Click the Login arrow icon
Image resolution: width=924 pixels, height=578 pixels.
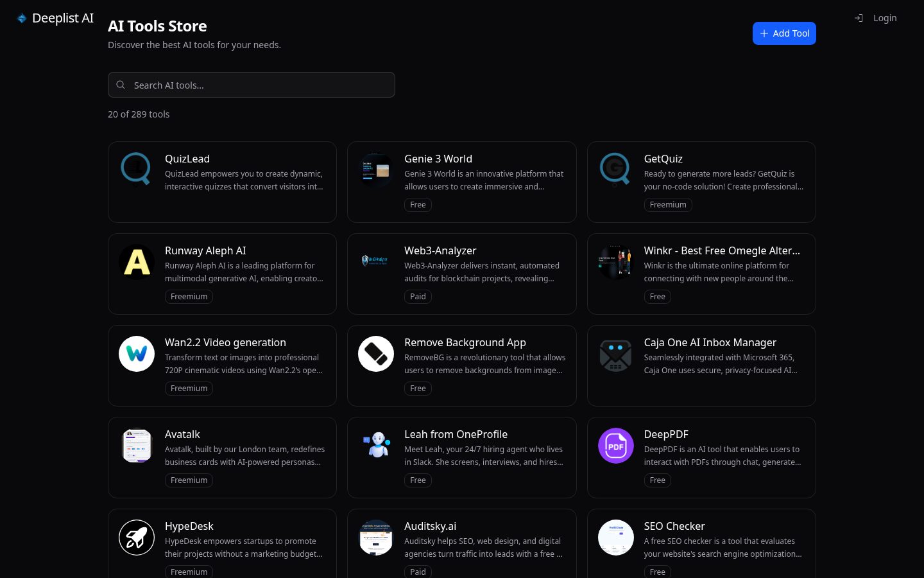(859, 18)
